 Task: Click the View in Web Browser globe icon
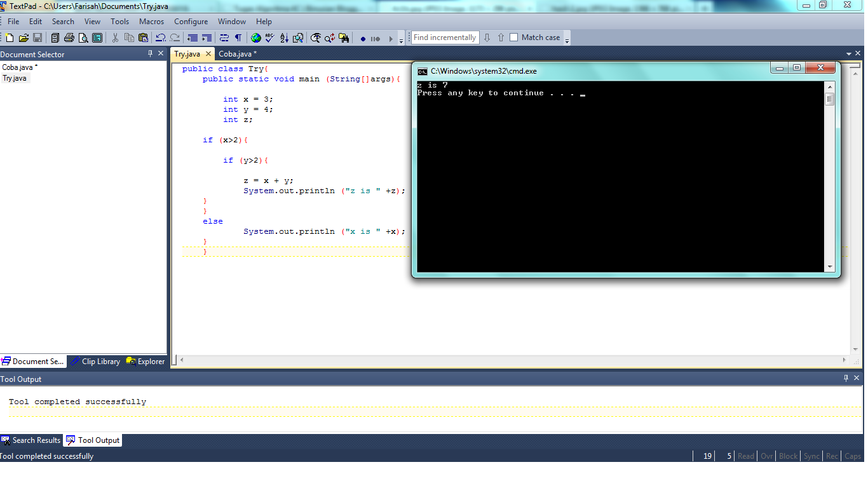256,37
